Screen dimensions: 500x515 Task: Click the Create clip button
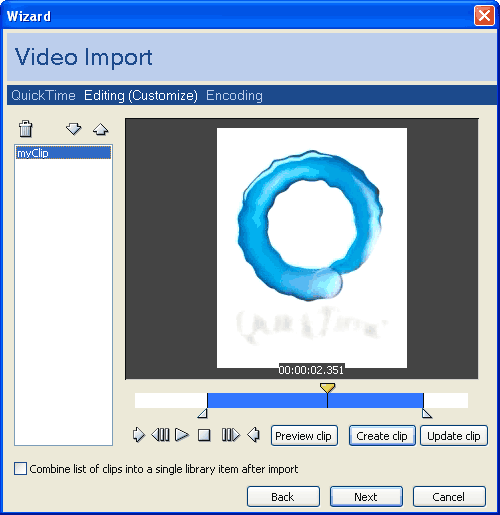[x=382, y=436]
